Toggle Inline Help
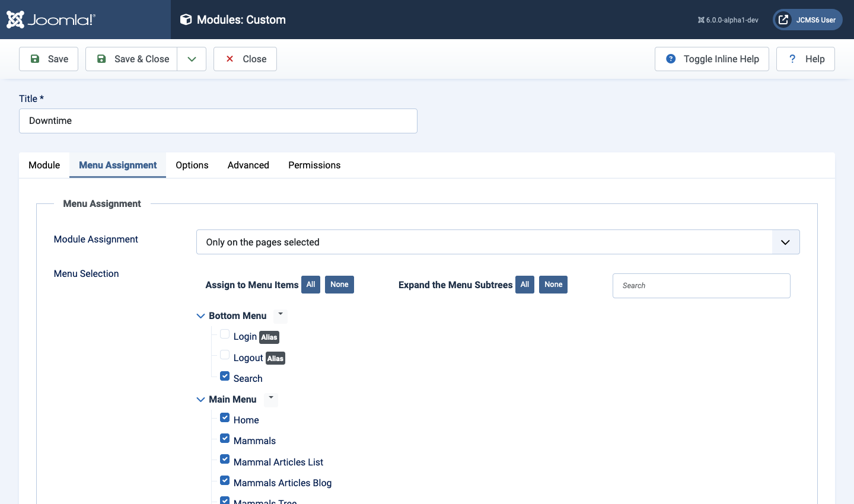854x504 pixels. coord(712,59)
